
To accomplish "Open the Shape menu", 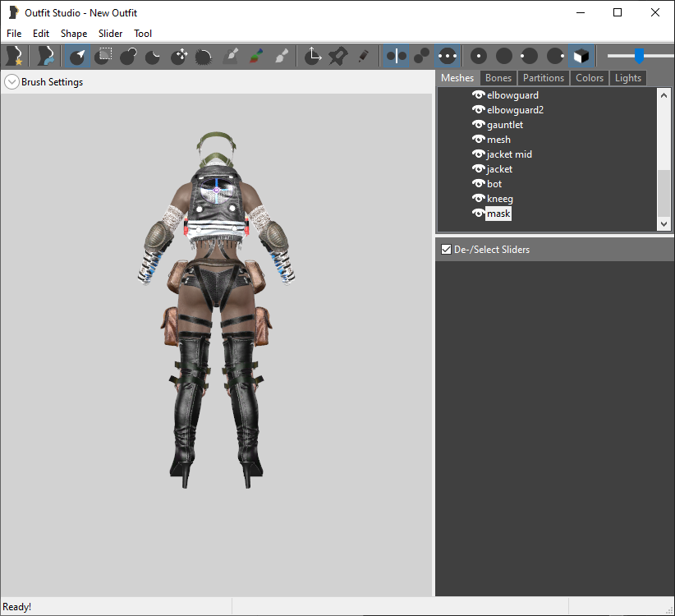I will 74,34.
